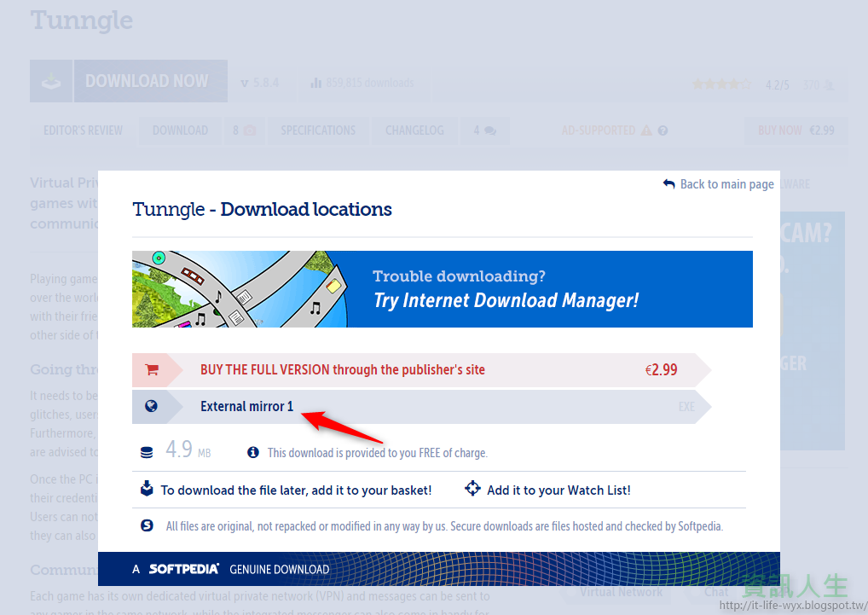This screenshot has height=615, width=868.
Task: Click the Softpedia S badge icon
Action: [x=147, y=525]
